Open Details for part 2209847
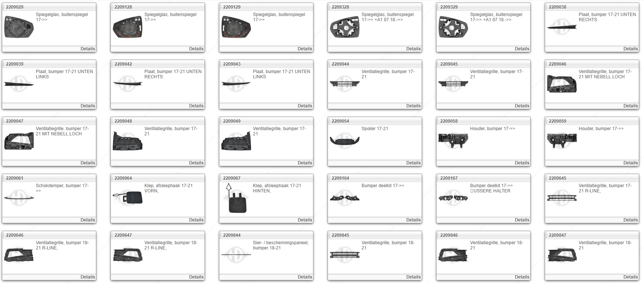The width and height of the screenshot is (644, 283). click(630, 277)
